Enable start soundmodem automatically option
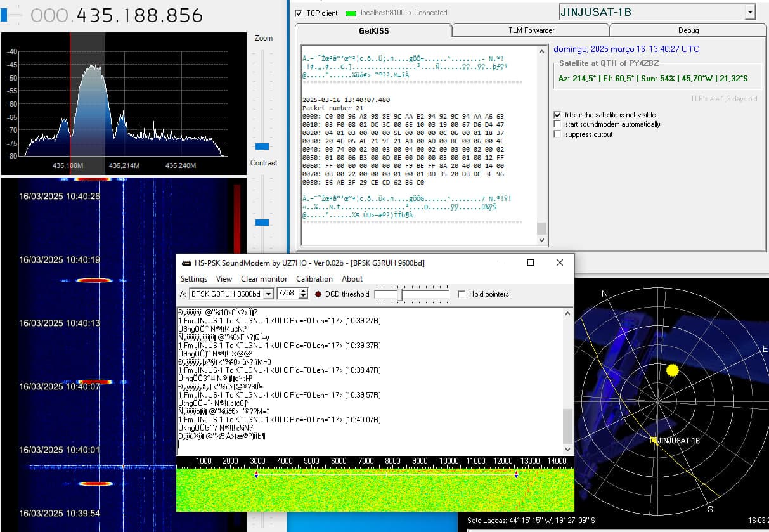This screenshot has height=532, width=769. (557, 124)
